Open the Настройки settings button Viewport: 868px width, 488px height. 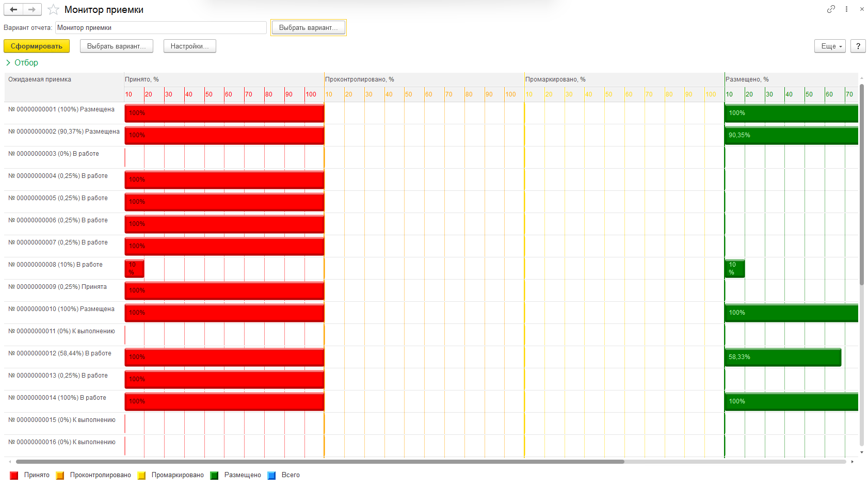tap(189, 46)
